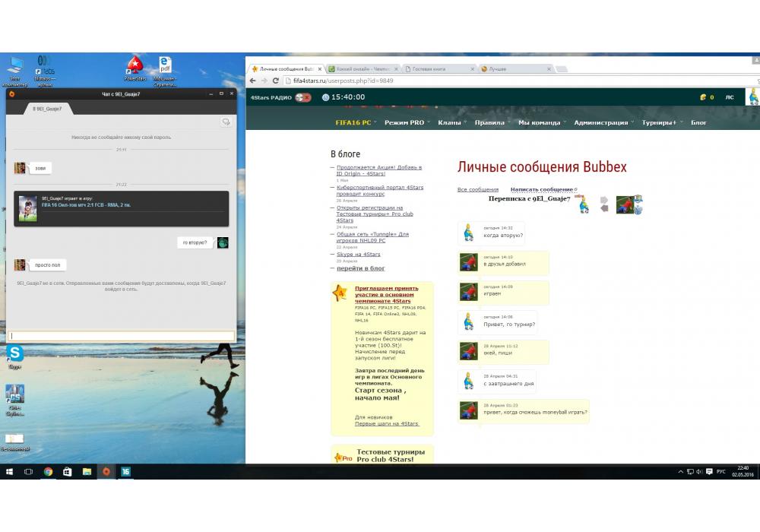Image resolution: width=760 pixels, height=532 pixels.
Task: Expand the Мы команда menu
Action: (540, 122)
